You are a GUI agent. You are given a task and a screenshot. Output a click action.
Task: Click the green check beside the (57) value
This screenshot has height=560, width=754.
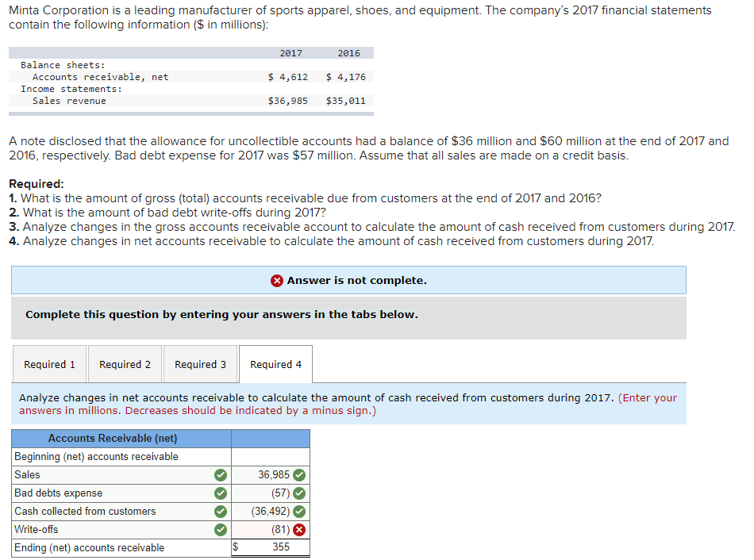299,493
